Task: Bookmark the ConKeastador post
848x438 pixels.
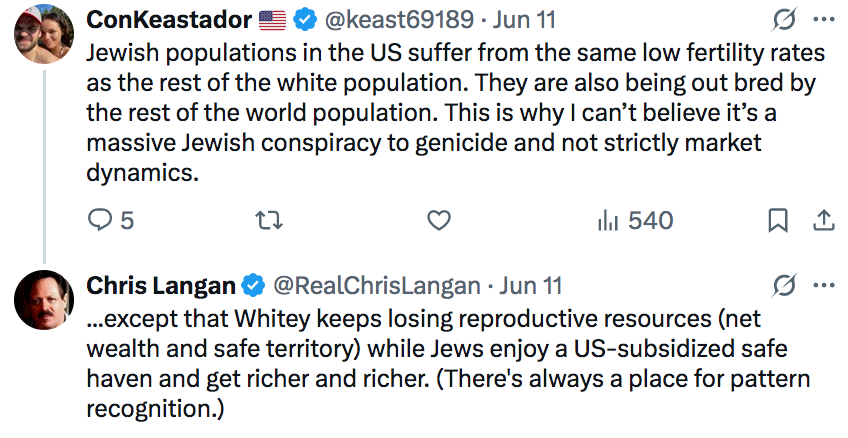Action: (778, 220)
